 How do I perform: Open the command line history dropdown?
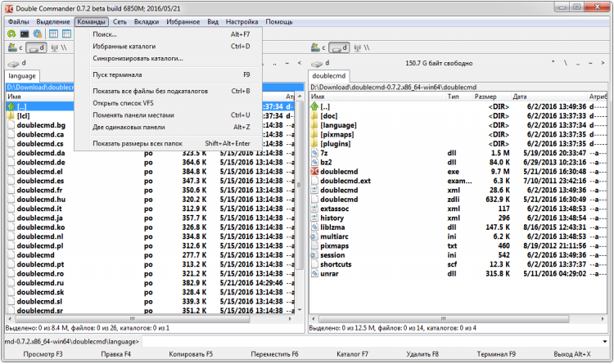[604, 342]
